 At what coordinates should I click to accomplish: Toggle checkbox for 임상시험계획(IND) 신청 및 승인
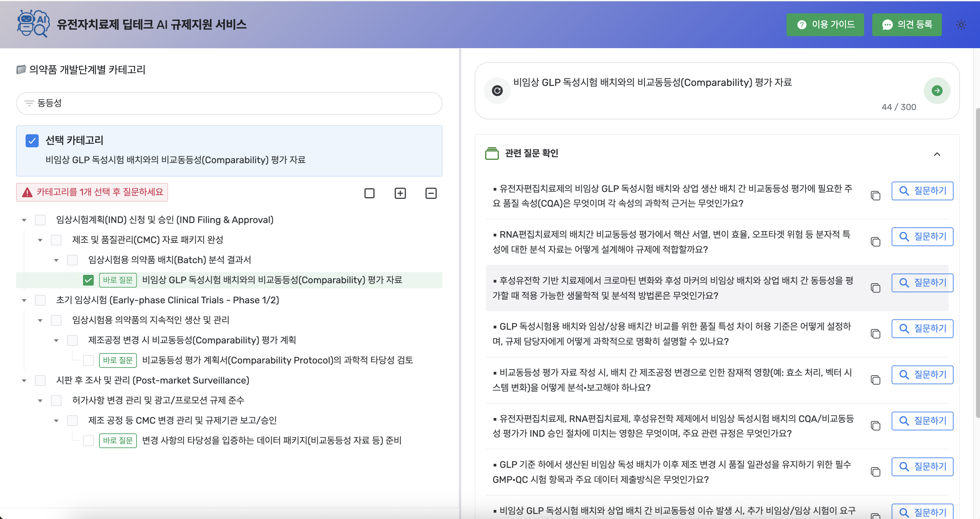point(40,220)
